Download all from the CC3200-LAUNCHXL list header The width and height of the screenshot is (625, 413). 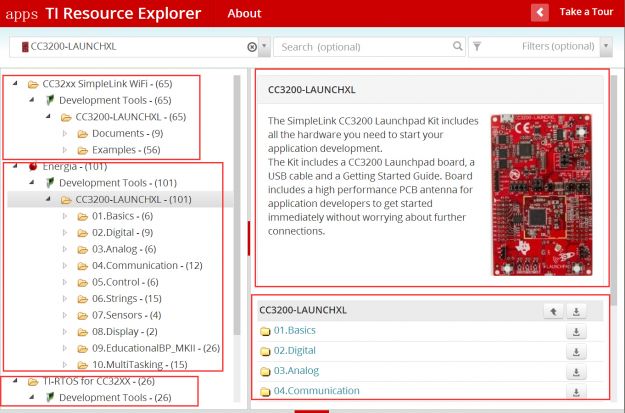coord(576,311)
